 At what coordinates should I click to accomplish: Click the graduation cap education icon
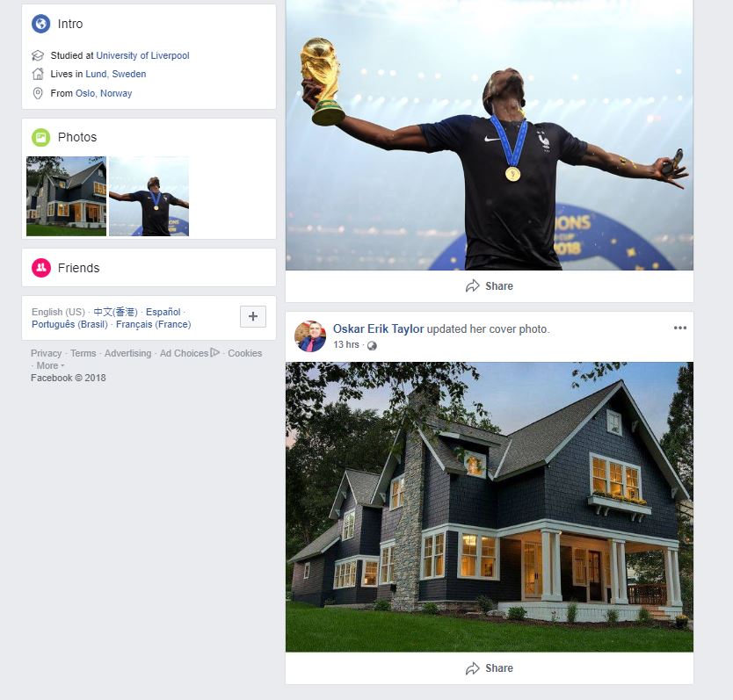click(38, 55)
